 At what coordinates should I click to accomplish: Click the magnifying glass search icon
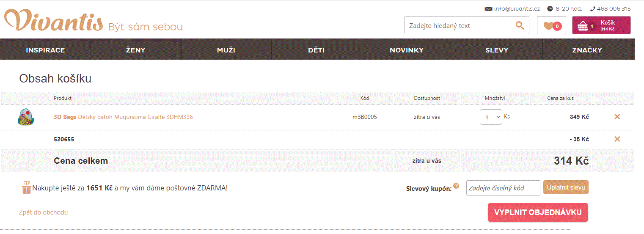click(x=520, y=25)
